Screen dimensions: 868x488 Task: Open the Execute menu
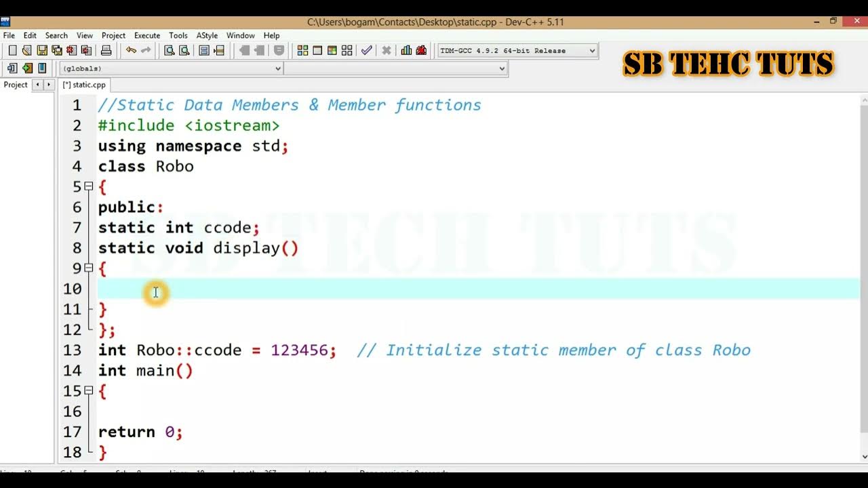[147, 35]
